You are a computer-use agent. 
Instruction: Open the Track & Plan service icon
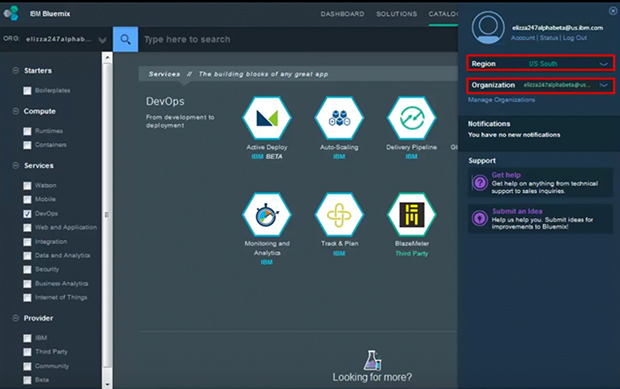point(339,214)
